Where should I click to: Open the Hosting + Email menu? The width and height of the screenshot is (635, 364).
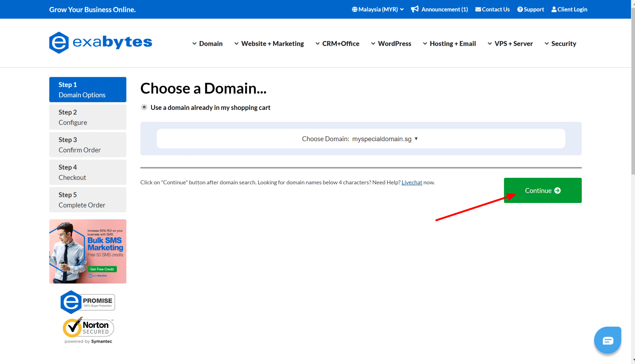[453, 43]
